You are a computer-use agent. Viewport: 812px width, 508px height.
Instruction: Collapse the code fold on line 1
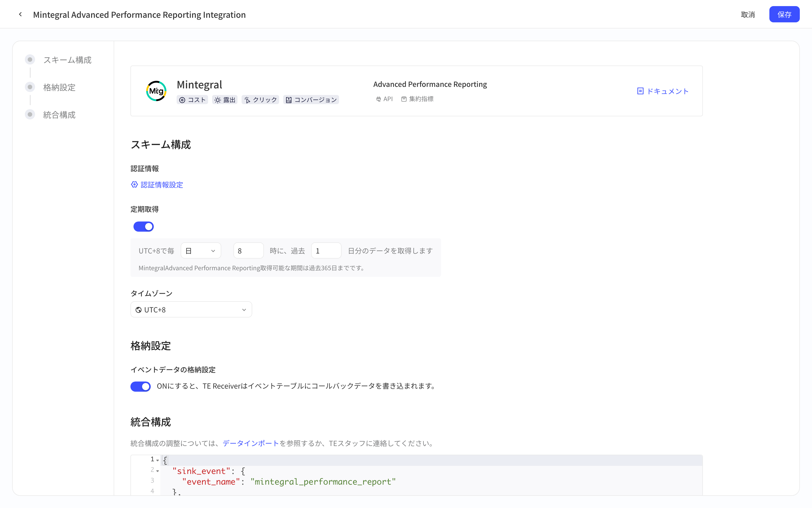tap(158, 461)
